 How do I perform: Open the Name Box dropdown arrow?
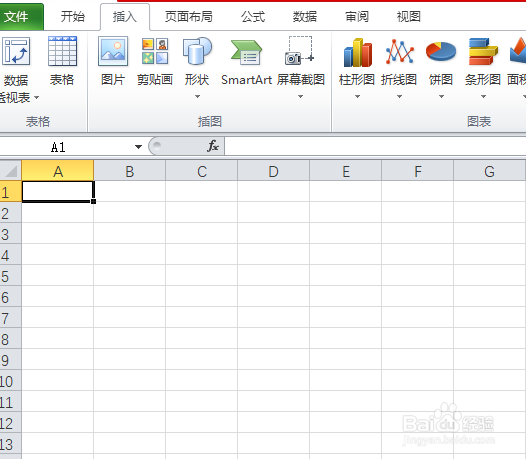point(138,147)
